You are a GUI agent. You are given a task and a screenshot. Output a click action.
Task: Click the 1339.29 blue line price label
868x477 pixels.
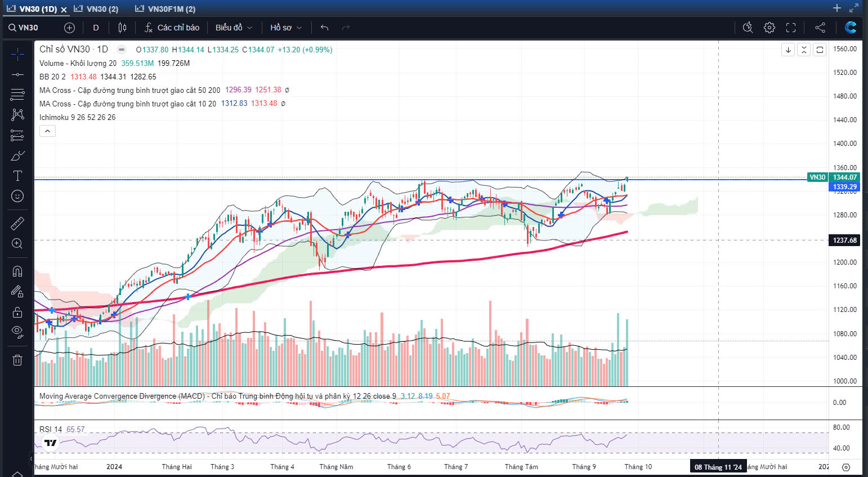(844, 186)
